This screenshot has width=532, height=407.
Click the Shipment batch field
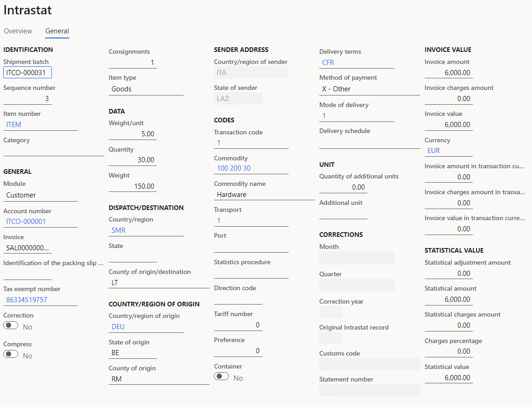(x=27, y=73)
